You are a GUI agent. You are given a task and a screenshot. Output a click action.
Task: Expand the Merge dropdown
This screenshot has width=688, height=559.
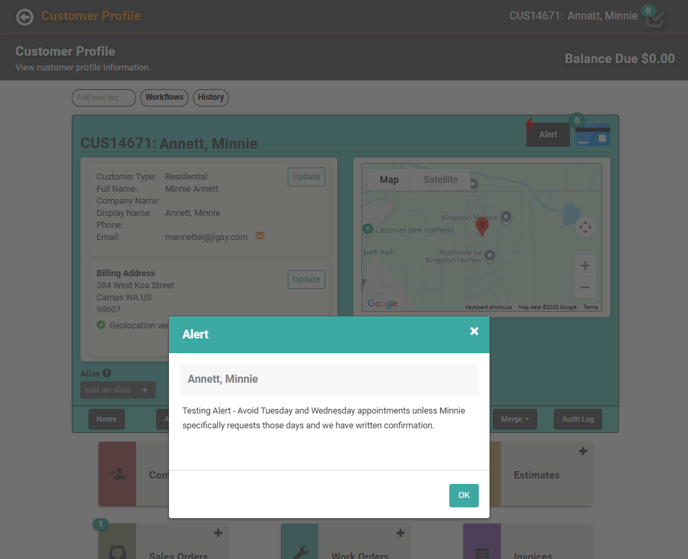point(514,419)
